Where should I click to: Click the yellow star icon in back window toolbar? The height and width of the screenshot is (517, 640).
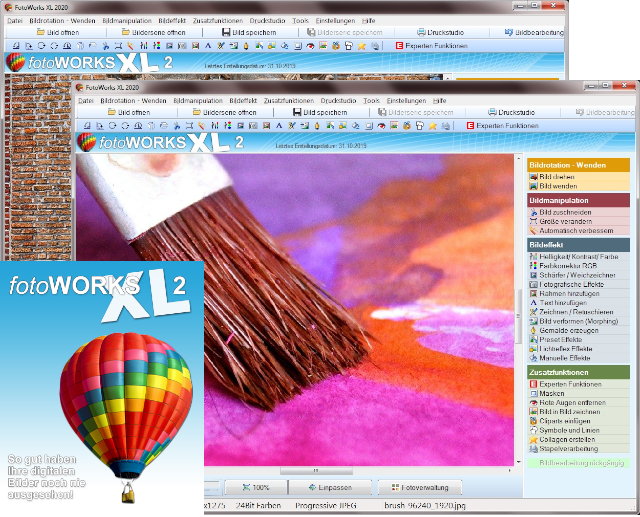(362, 46)
